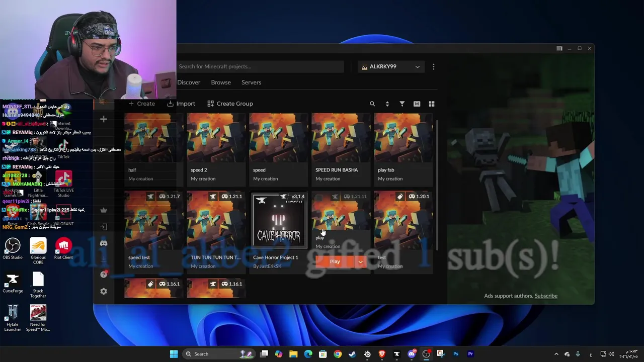
Task: Open Premiere Pro from the taskbar
Action: point(470,354)
